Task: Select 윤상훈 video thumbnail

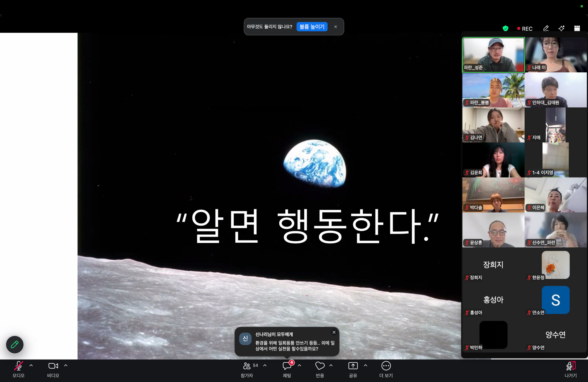Action: 493,230
